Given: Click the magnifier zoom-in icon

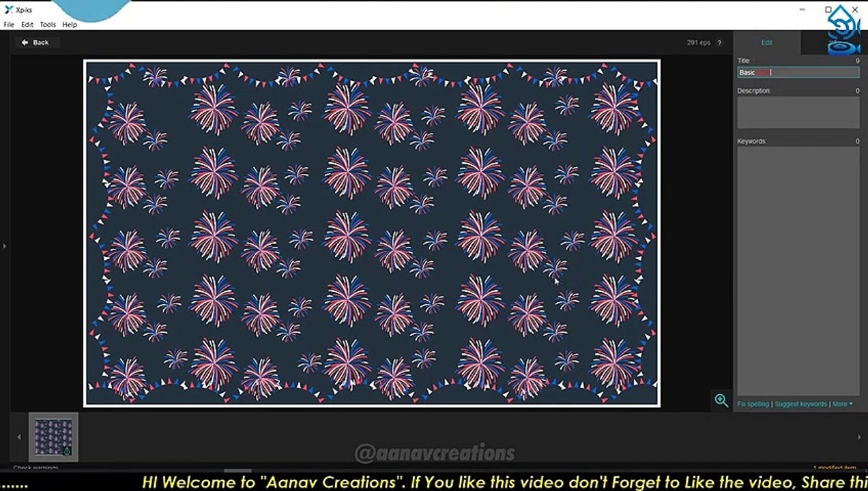Looking at the screenshot, I should pyautogui.click(x=721, y=400).
